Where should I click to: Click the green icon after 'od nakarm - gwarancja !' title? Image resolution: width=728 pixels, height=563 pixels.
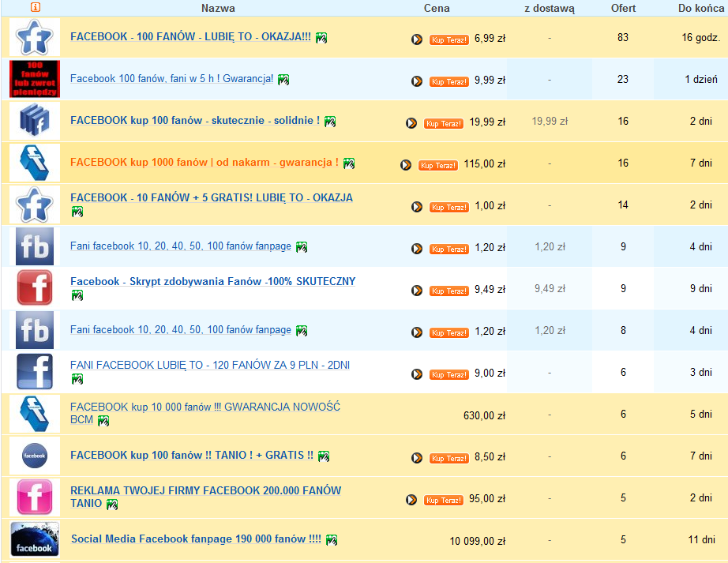[x=349, y=163]
